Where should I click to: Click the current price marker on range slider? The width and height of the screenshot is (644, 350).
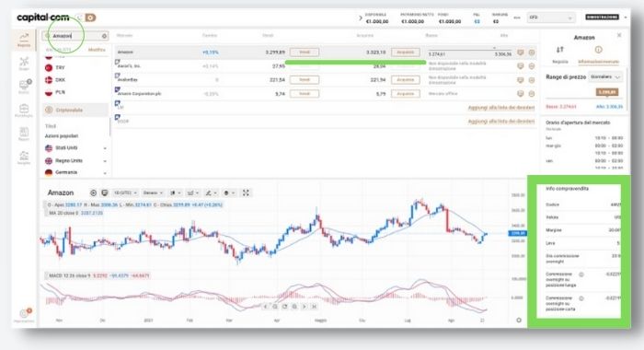pos(607,92)
